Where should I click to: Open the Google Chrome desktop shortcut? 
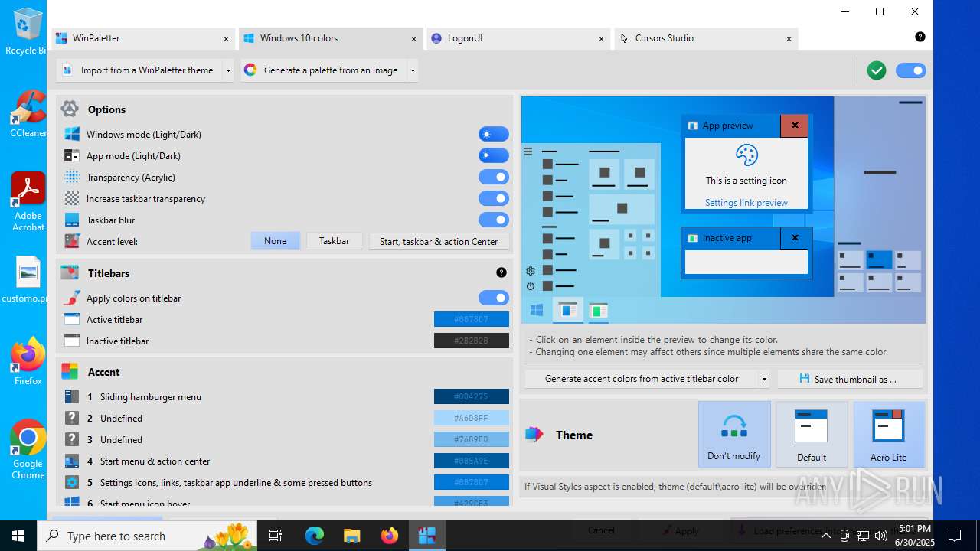pyautogui.click(x=28, y=449)
